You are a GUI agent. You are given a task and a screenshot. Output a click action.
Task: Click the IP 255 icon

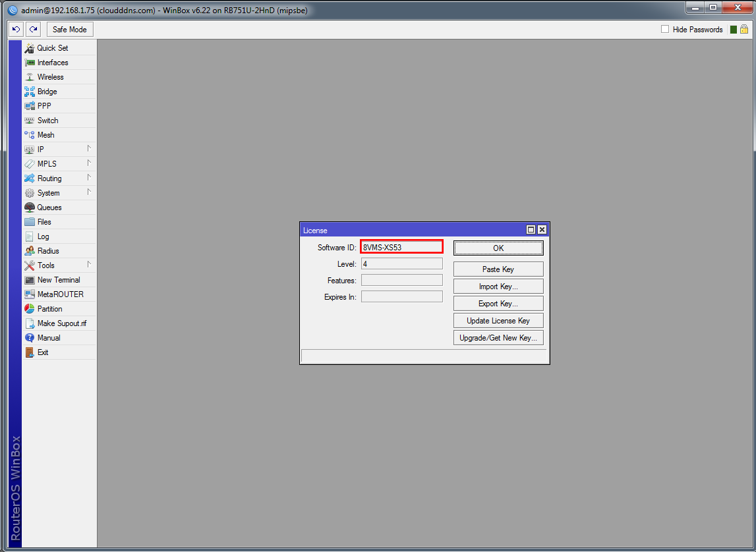tap(30, 150)
